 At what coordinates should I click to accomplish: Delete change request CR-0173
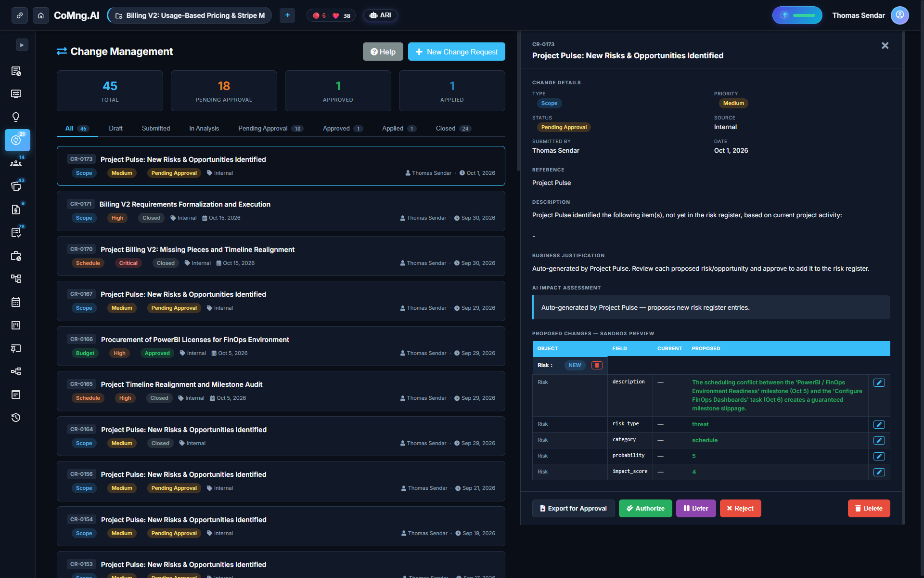click(869, 508)
